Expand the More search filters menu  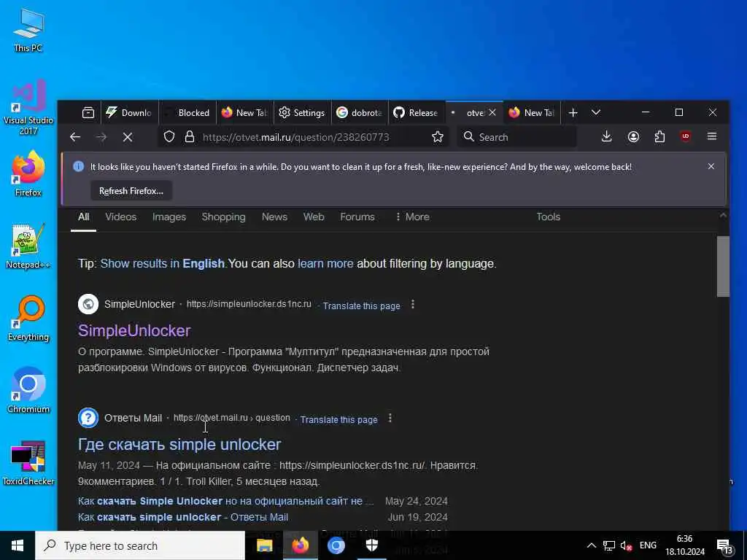click(412, 217)
